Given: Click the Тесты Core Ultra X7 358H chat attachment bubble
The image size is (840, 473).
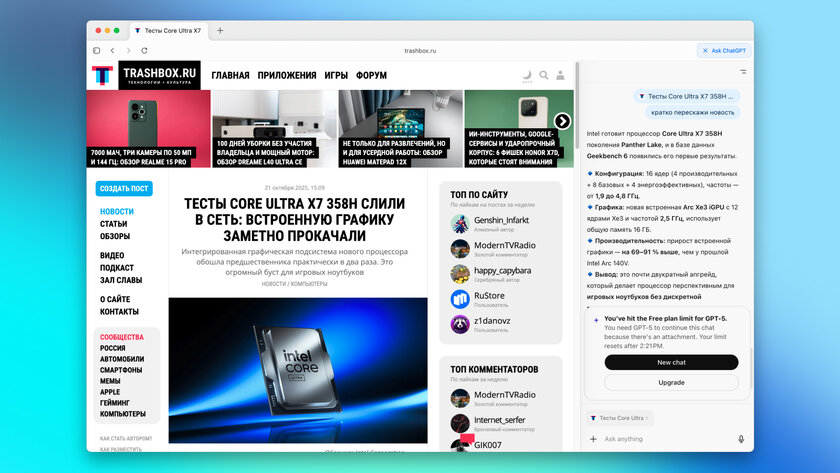Looking at the screenshot, I should coord(687,96).
